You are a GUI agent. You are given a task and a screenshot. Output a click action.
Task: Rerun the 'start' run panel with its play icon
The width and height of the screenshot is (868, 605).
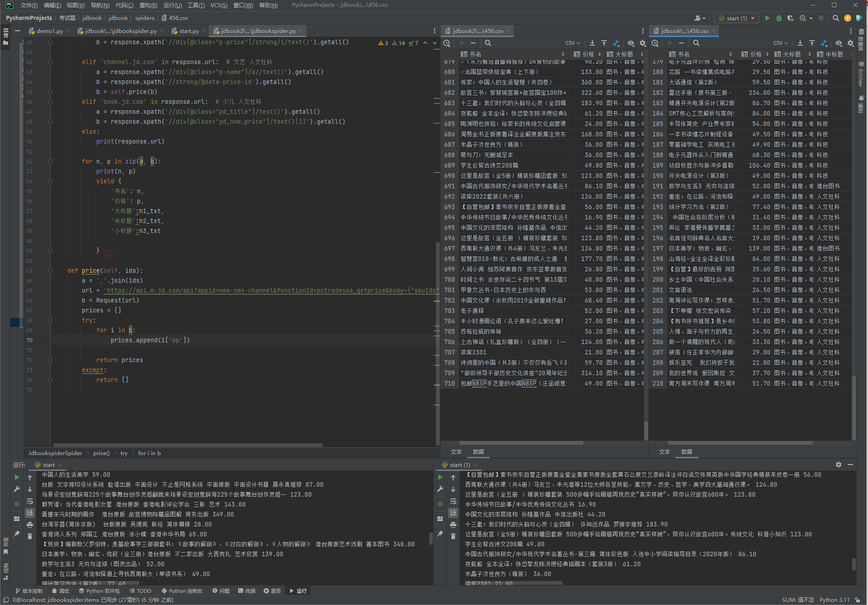tap(17, 477)
